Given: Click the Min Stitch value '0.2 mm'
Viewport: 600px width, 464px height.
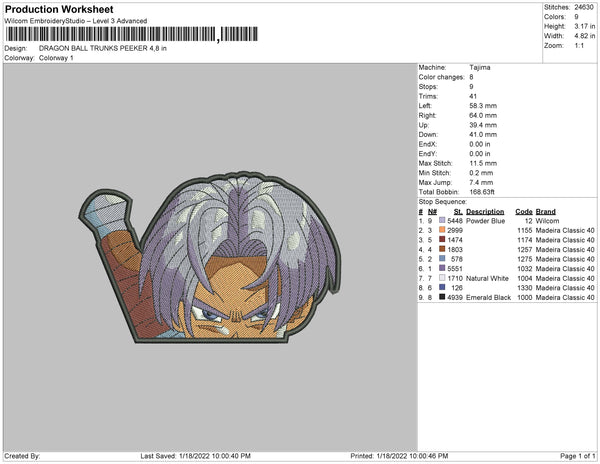Looking at the screenshot, I should (481, 173).
